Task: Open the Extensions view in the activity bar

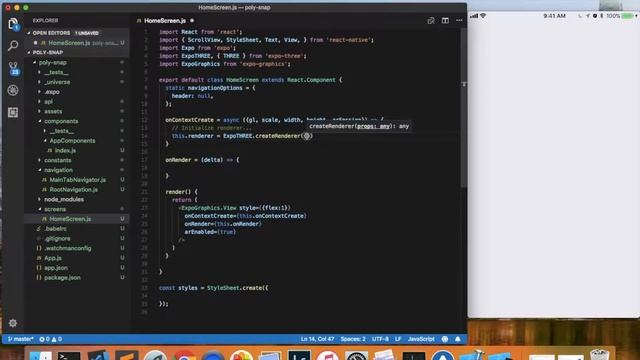Action: pyautogui.click(x=13, y=112)
